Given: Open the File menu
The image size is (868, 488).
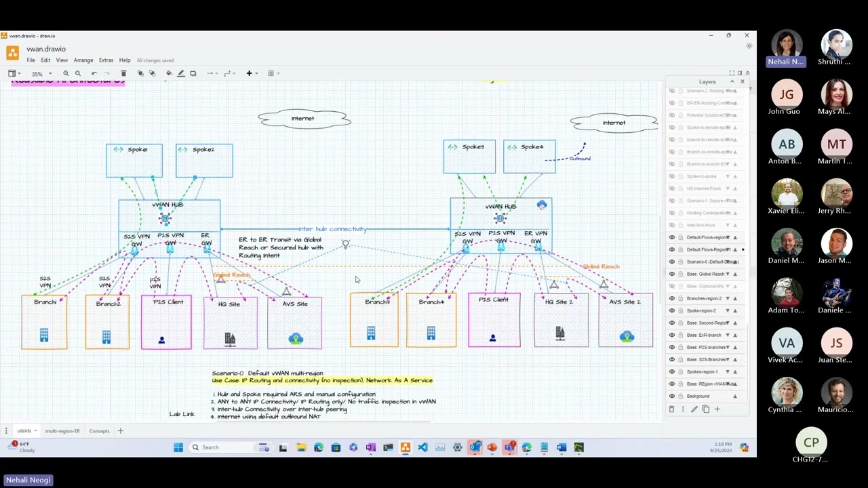Looking at the screenshot, I should 31,60.
